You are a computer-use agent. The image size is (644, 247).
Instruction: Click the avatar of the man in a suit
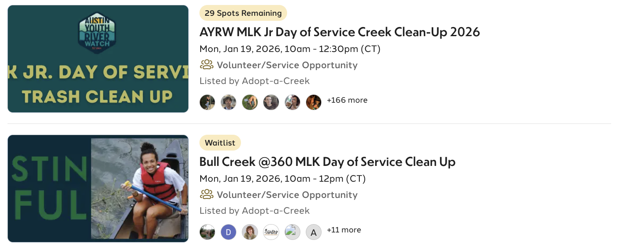(x=229, y=102)
